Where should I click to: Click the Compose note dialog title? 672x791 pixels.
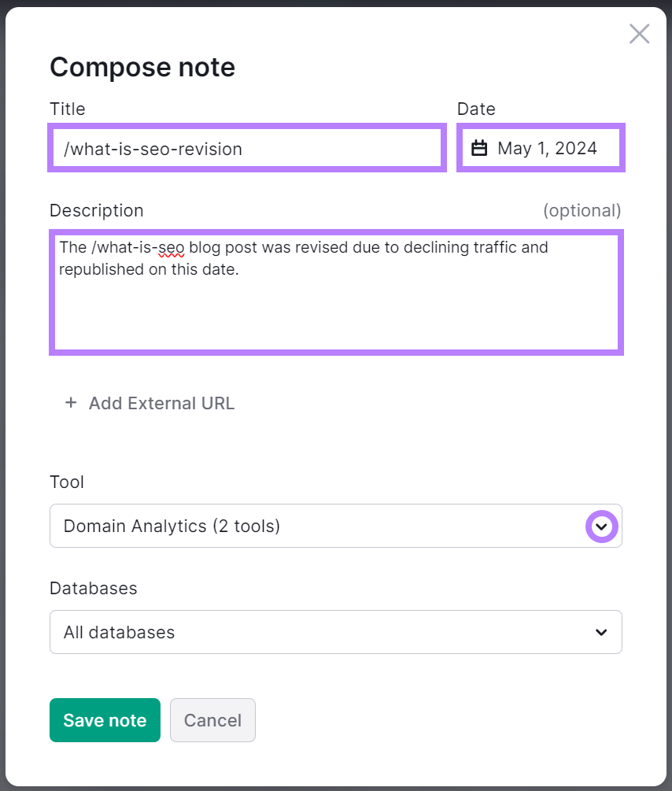(x=142, y=68)
